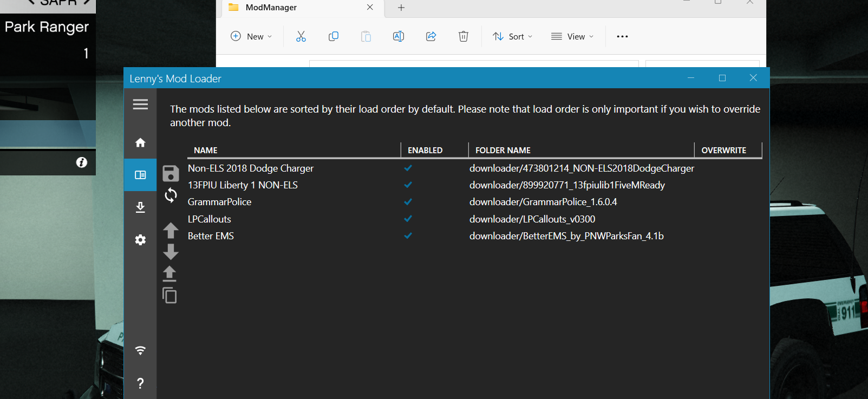
Task: Uncheck the Better EMS enabled checkbox
Action: [x=408, y=236]
